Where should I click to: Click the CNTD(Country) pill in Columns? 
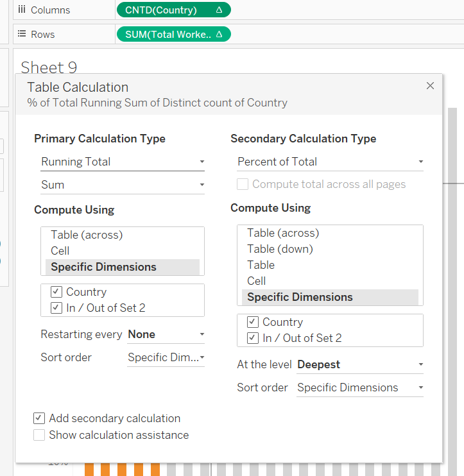(162, 10)
